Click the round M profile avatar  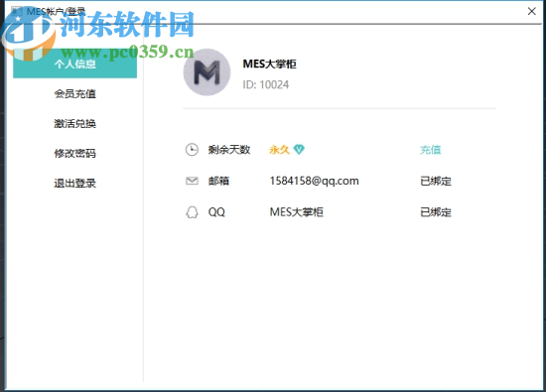click(206, 72)
